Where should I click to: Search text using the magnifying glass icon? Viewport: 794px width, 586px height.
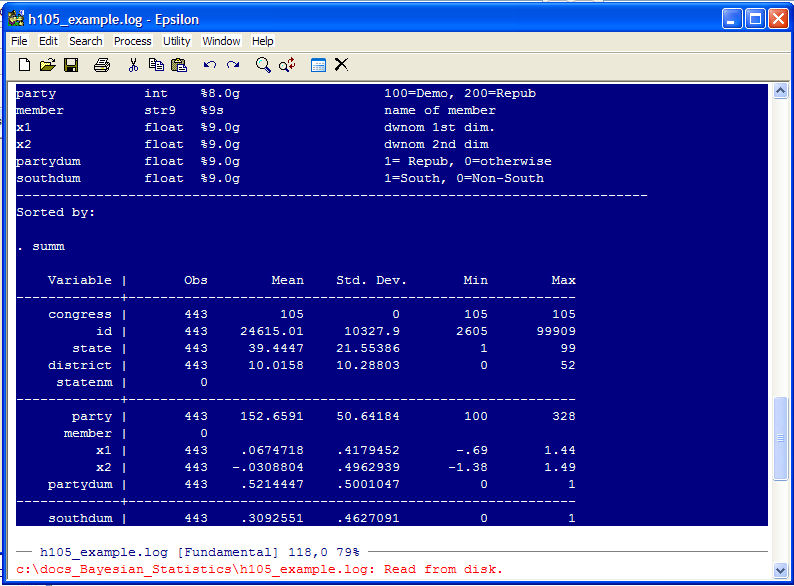[263, 65]
